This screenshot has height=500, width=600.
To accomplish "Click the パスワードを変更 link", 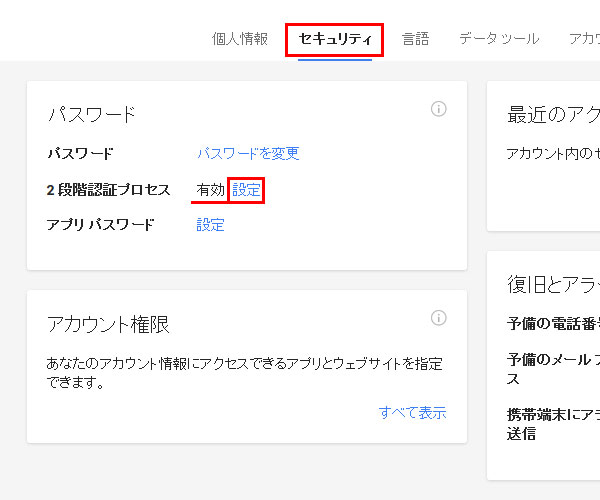I will pos(248,153).
